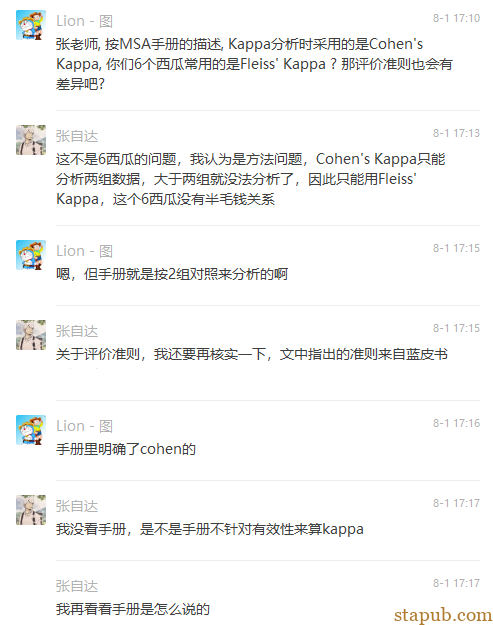Select the Lion - 图 name on the 17:16 message
The width and height of the screenshot is (493, 625).
[x=84, y=426]
